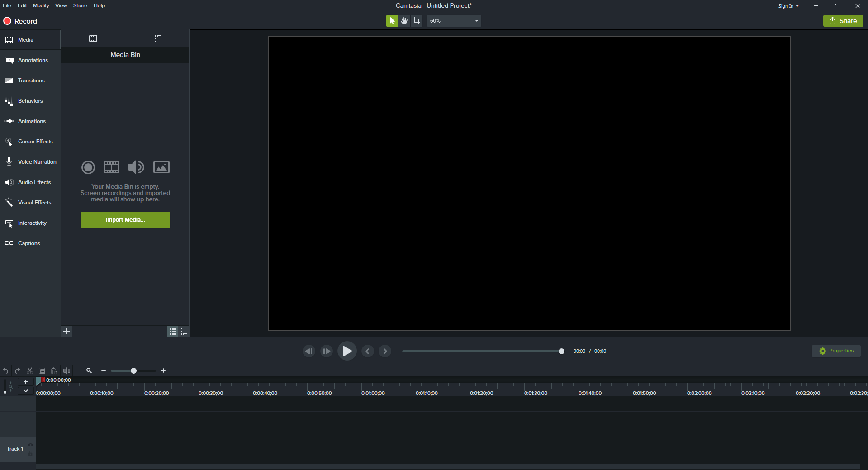
Task: Open the Modify menu
Action: pyautogui.click(x=41, y=5)
